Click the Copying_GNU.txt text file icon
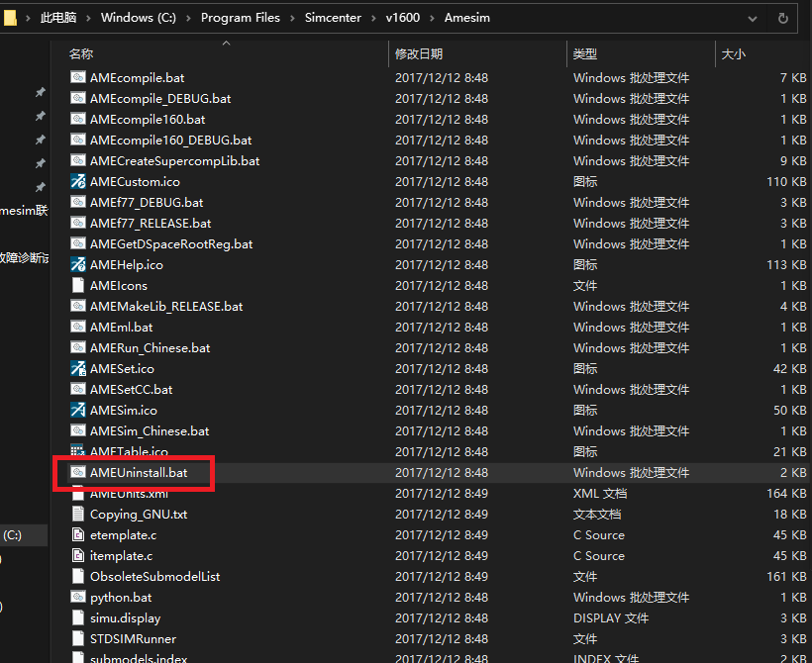 77,514
